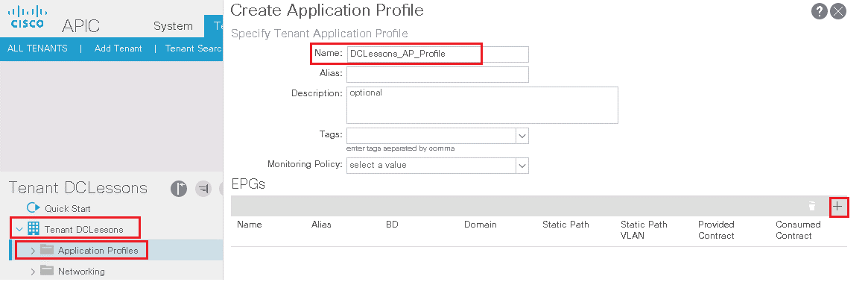This screenshot has width=868, height=282.
Task: Open the Tags dropdown arrow
Action: (x=522, y=136)
